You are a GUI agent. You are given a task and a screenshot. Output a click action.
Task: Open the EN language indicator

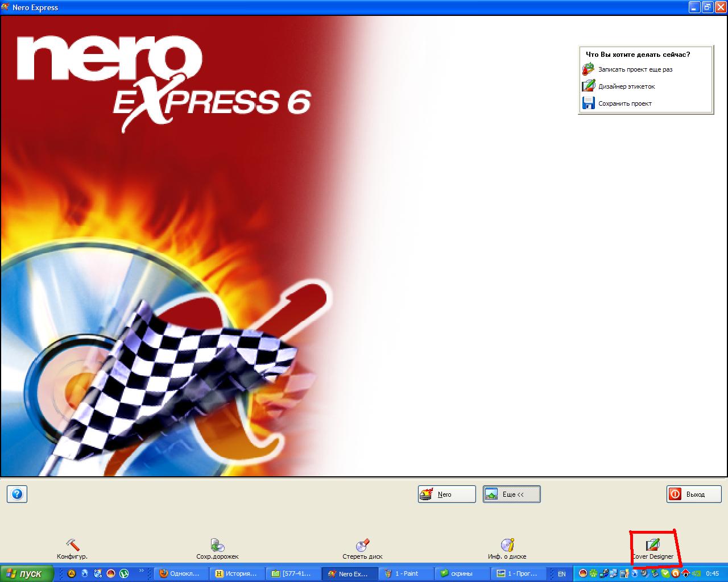561,574
